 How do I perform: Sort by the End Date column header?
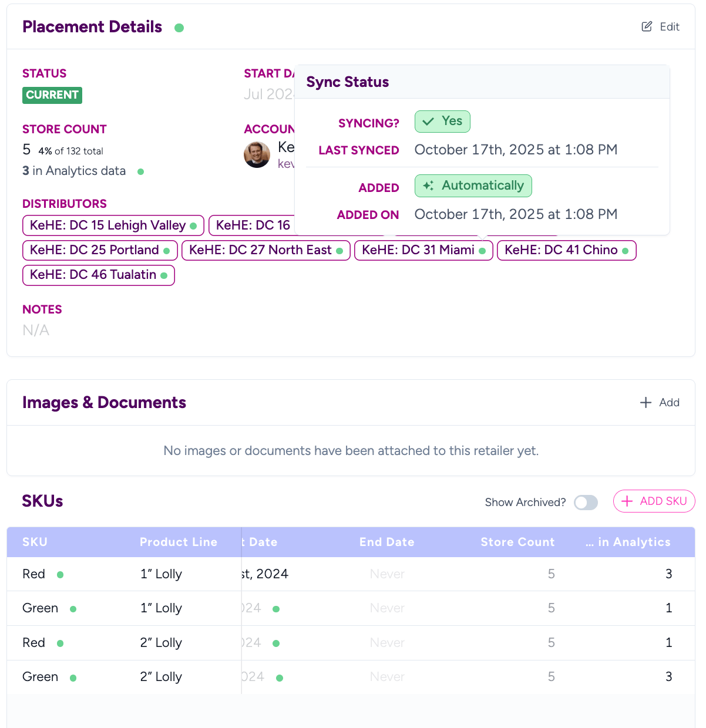(x=386, y=542)
